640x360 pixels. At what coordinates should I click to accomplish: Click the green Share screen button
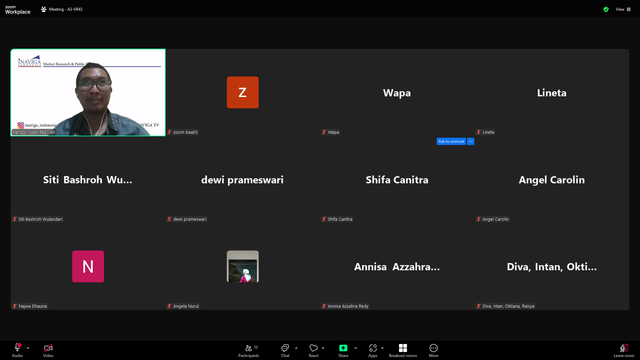[x=343, y=350]
